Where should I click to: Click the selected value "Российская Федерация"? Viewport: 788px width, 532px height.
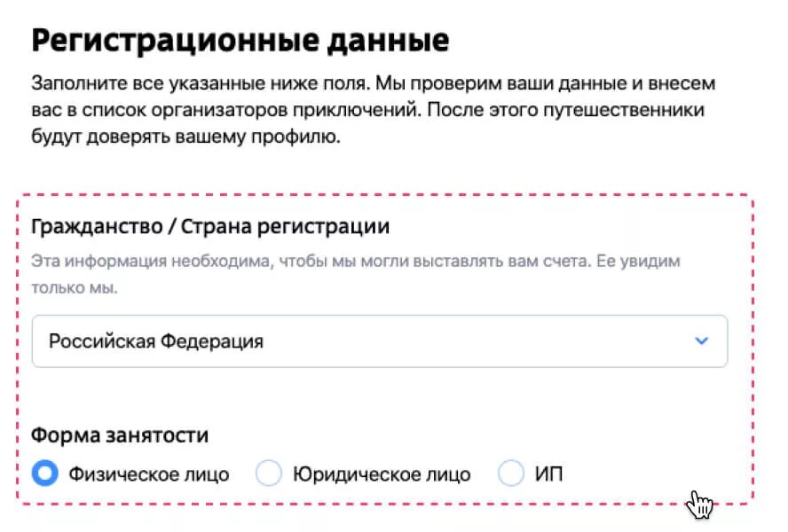pyautogui.click(x=156, y=341)
